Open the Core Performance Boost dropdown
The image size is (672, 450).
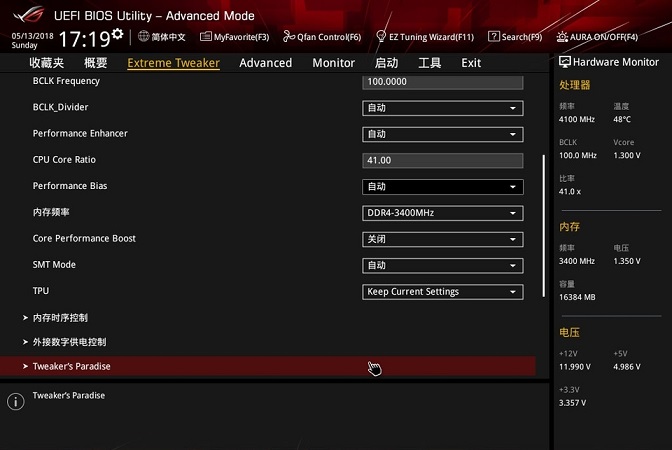[442, 239]
